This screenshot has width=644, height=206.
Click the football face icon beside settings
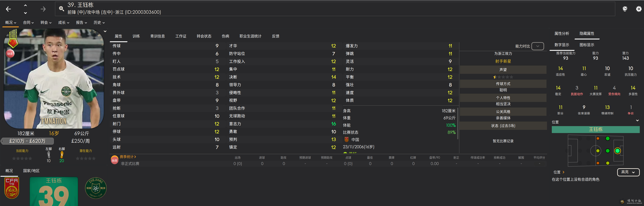click(x=625, y=9)
